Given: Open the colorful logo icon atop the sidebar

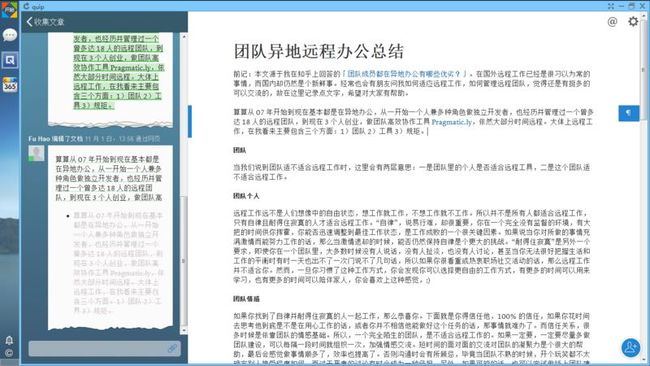Looking at the screenshot, I should (x=9, y=10).
